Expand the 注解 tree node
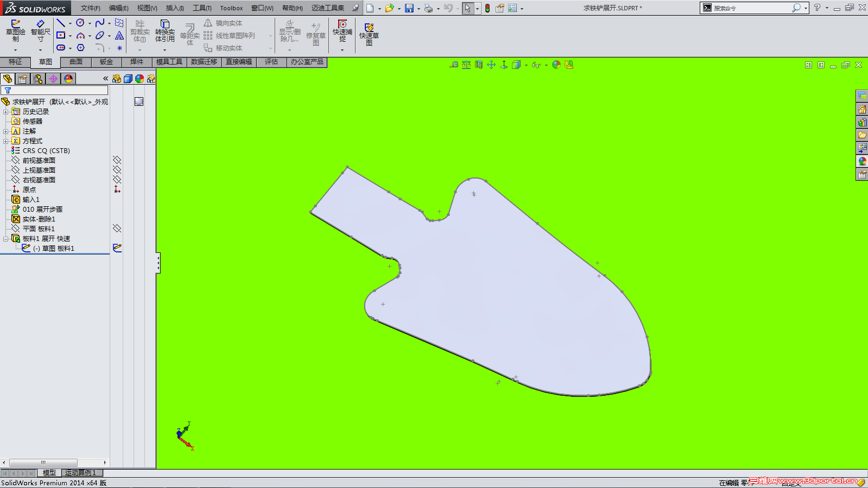 pos(5,131)
